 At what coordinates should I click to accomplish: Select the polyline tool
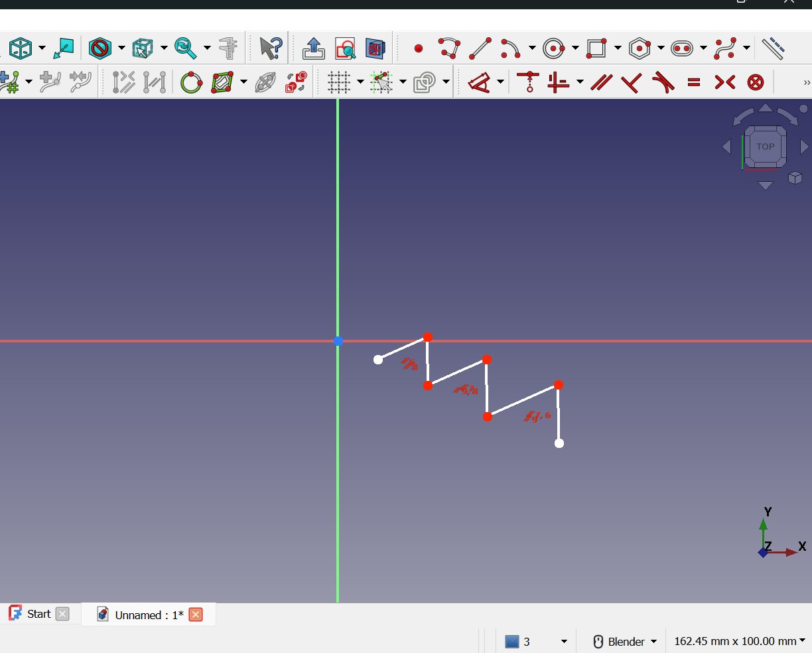pyautogui.click(x=449, y=48)
